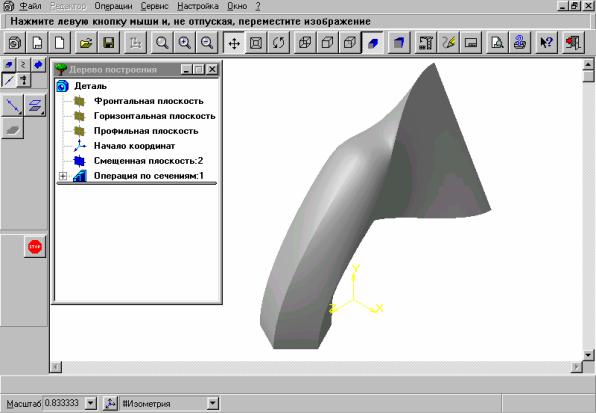Viewport: 596px width, 413px height.
Task: Click the horizontal scrollbar right arrow
Action: point(577,367)
